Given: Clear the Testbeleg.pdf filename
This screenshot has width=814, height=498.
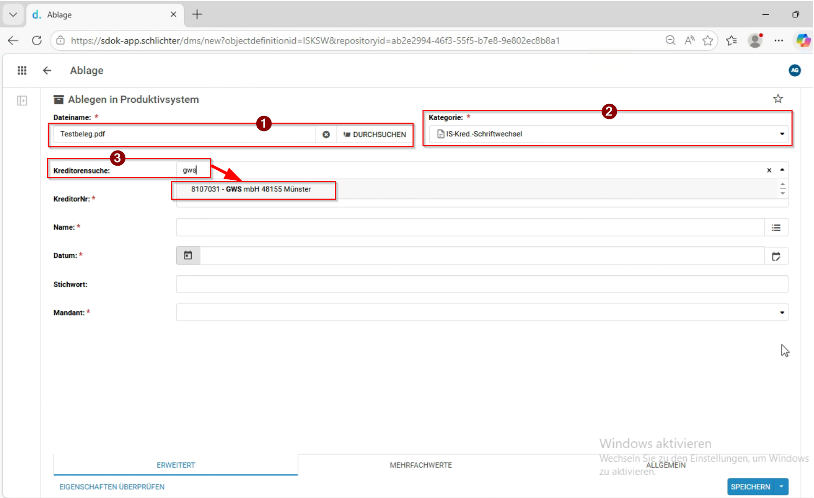Looking at the screenshot, I should pyautogui.click(x=326, y=134).
